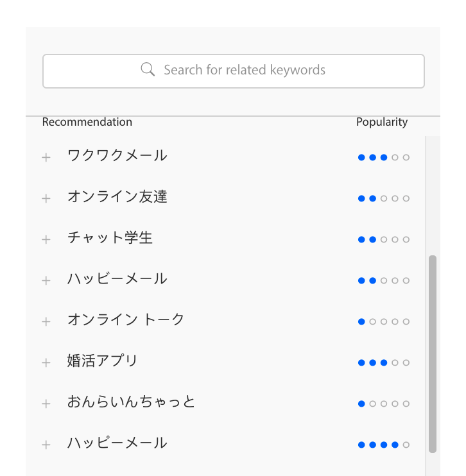Add keyword オンライン友達 with plus icon
The width and height of the screenshot is (466, 476).
(x=46, y=198)
